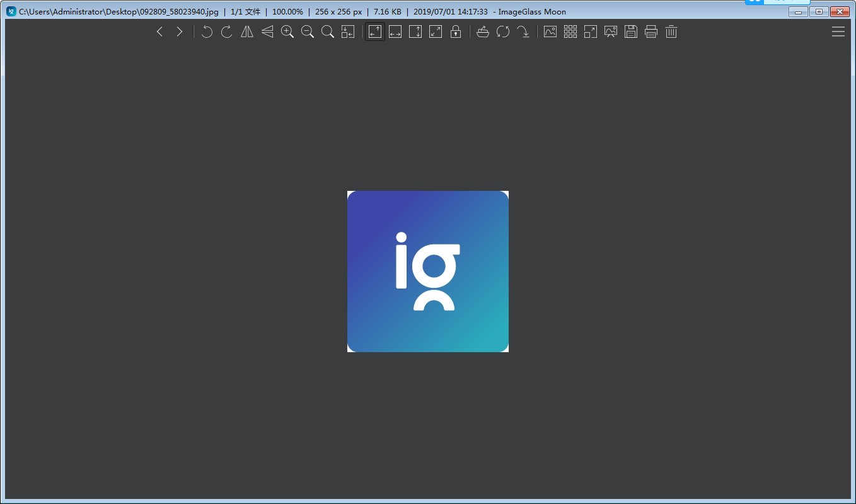This screenshot has height=504, width=856.
Task: Go to the previous image
Action: click(159, 31)
